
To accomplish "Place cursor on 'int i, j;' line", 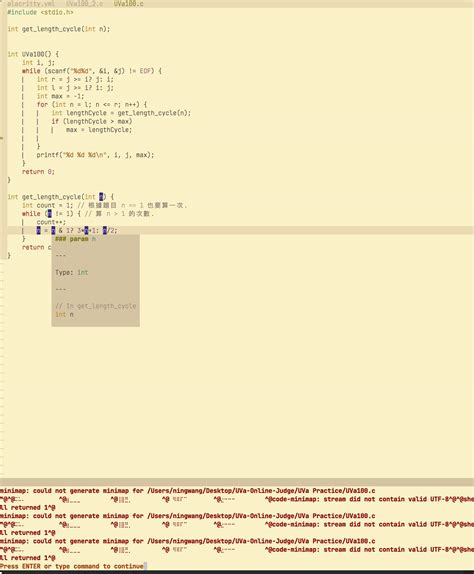I will (38, 63).
